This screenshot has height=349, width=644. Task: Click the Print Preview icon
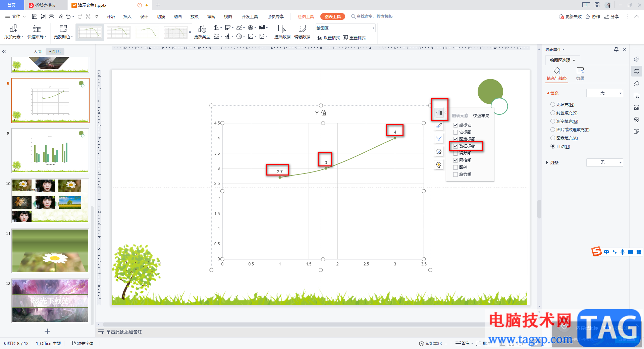pyautogui.click(x=60, y=16)
